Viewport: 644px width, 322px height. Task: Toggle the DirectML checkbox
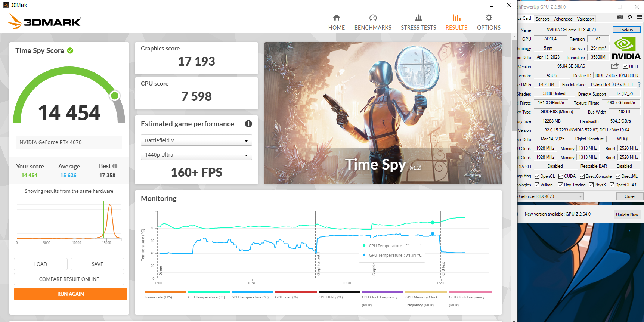[618, 176]
